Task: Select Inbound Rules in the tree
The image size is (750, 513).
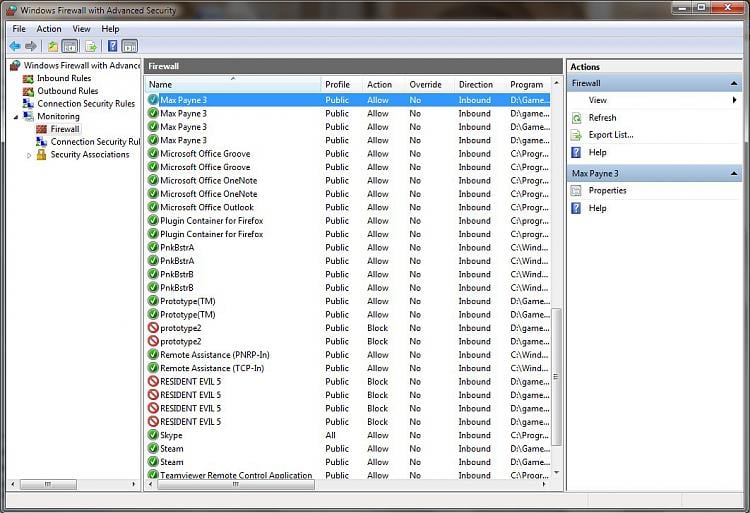Action: (x=64, y=78)
